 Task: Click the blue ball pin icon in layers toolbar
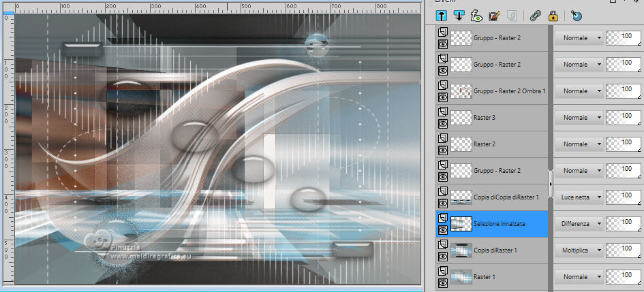pos(577,16)
